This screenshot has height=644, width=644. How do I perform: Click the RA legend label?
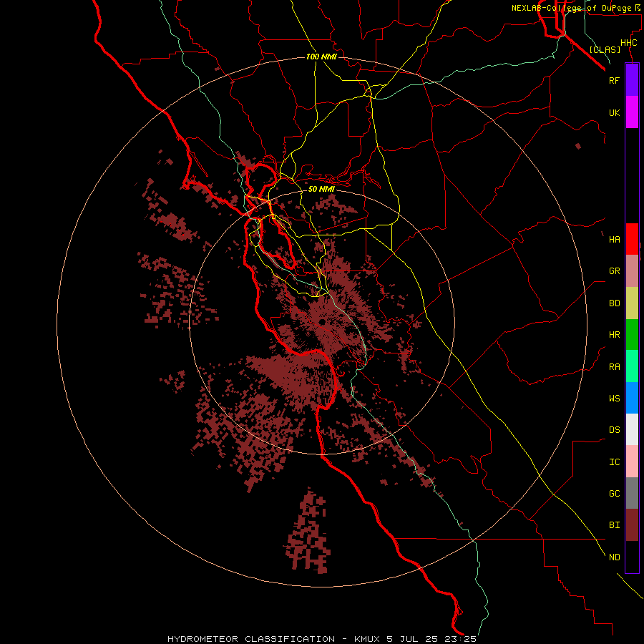click(614, 367)
